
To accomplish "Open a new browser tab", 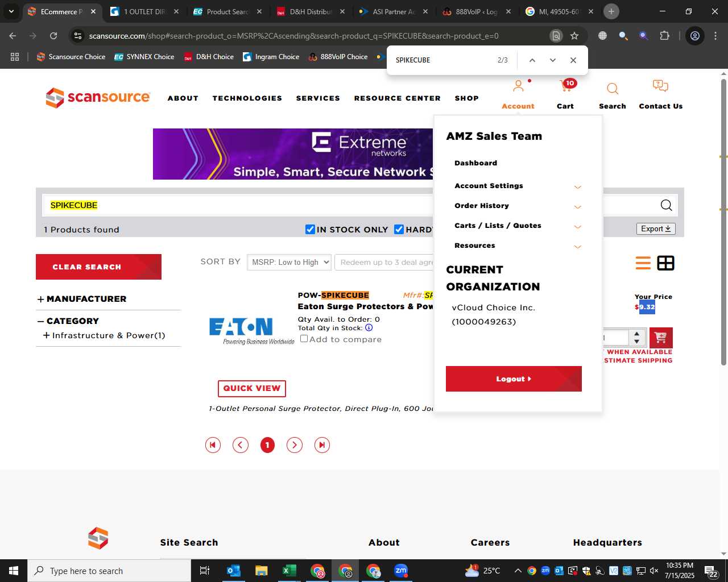I will coord(611,11).
